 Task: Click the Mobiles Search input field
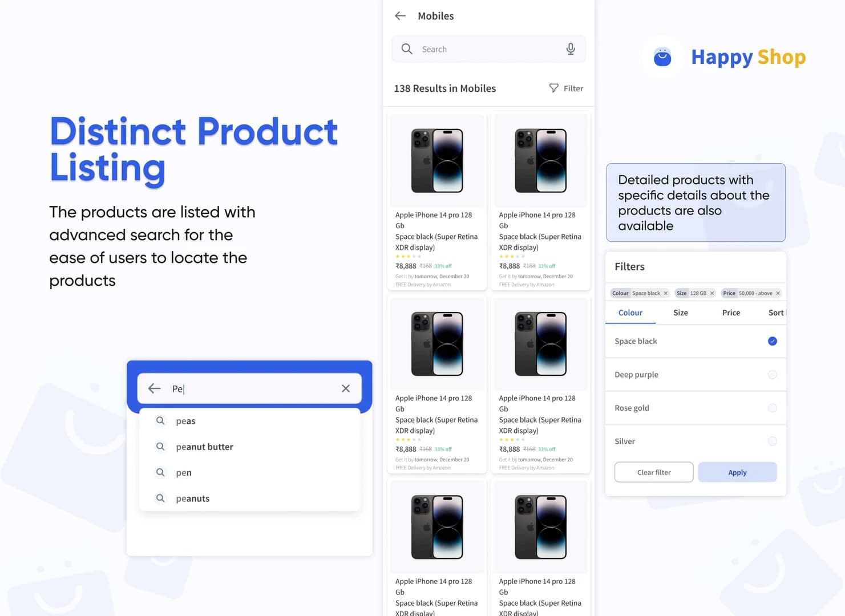(x=489, y=49)
